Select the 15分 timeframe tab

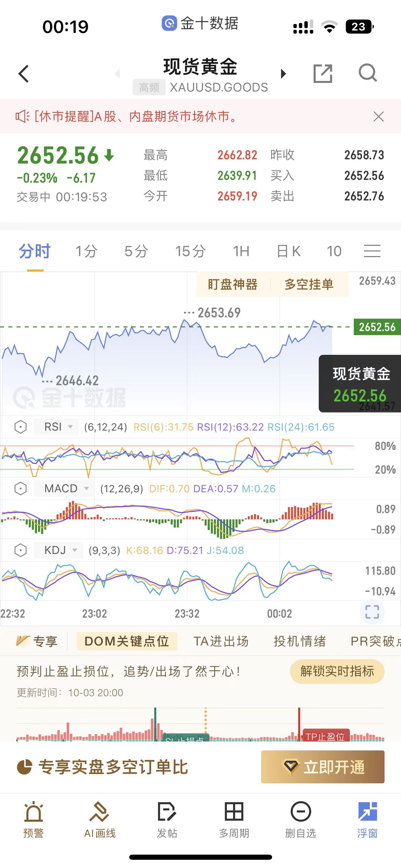[191, 251]
